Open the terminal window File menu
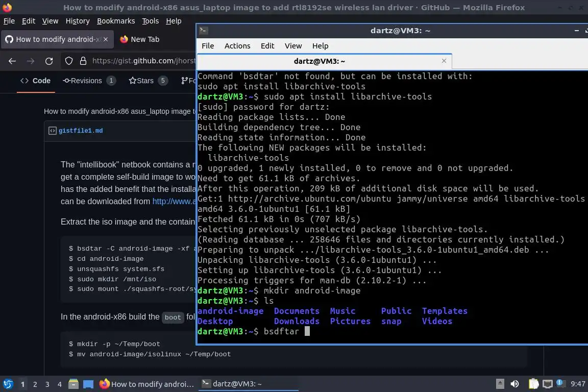Screen dimensions: 588x392 pyautogui.click(x=208, y=46)
